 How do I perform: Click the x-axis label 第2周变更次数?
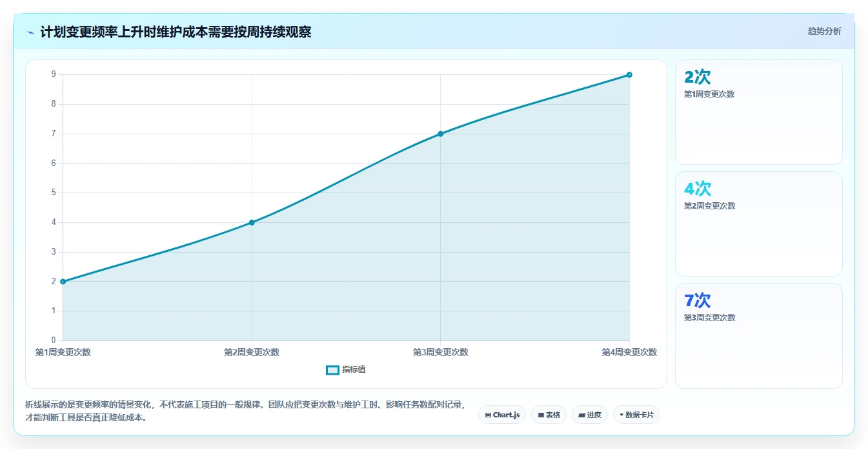(252, 352)
